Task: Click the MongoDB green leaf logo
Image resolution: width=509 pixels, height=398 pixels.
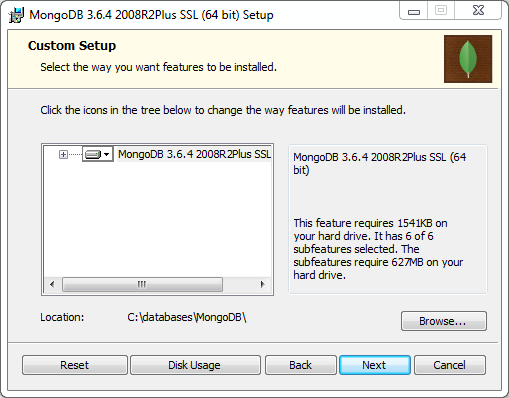Action: pyautogui.click(x=468, y=59)
